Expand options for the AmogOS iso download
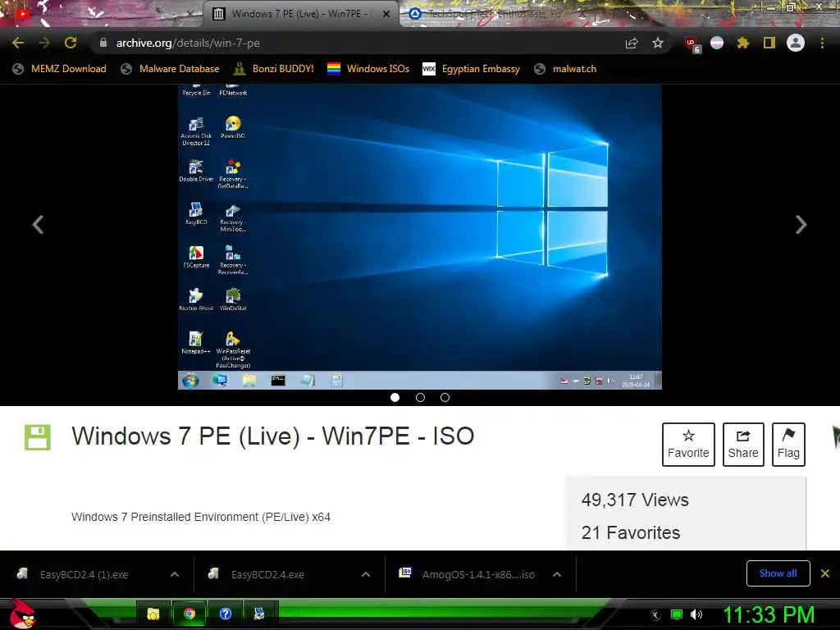 (557, 574)
